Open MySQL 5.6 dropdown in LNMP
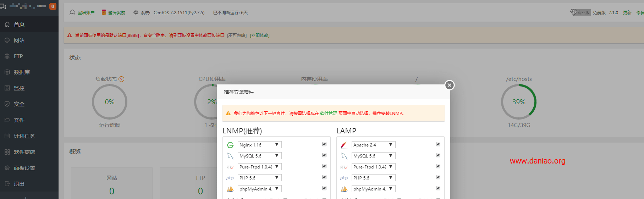Viewport: 644px width, 199px height. point(260,156)
